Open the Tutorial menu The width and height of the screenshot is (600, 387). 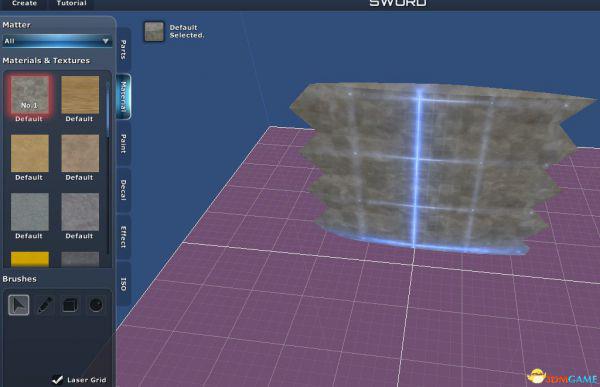click(71, 3)
